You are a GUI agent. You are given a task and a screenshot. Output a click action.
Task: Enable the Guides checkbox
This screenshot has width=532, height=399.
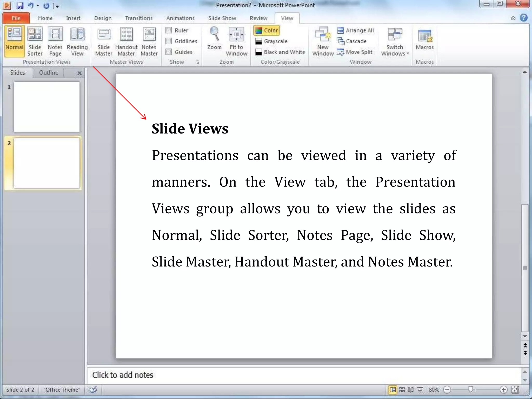[x=169, y=52]
